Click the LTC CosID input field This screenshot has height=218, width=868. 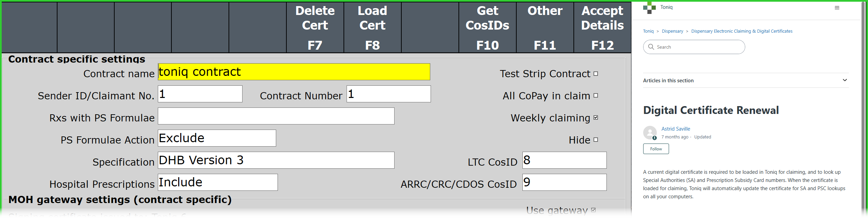(x=564, y=160)
